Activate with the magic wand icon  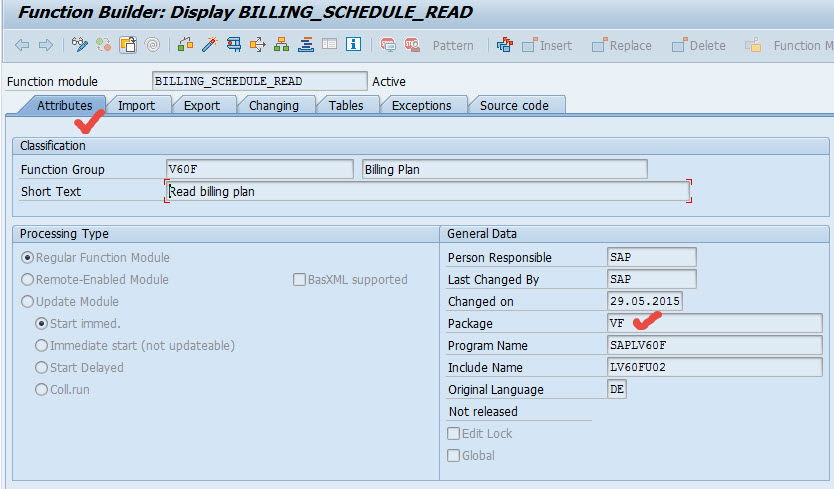coord(210,45)
